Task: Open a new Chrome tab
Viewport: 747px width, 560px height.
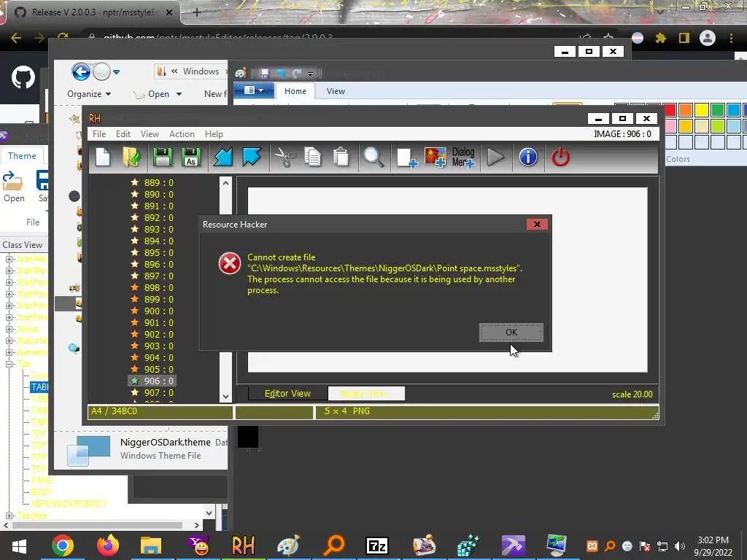Action: pos(197,12)
